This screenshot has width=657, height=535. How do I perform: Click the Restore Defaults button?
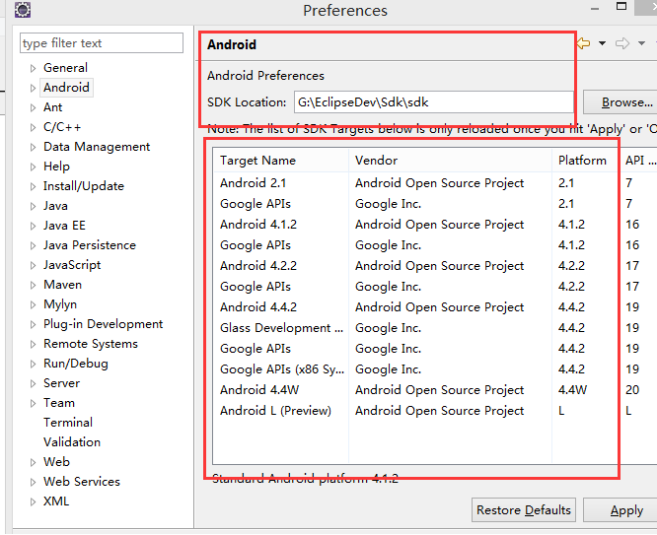[523, 510]
